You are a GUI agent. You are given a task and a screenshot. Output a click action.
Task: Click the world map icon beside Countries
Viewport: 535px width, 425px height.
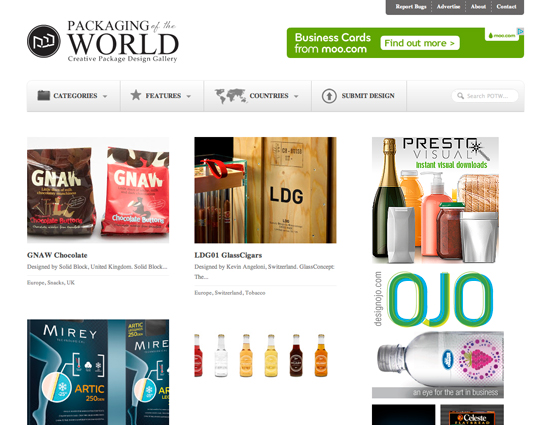click(x=231, y=96)
